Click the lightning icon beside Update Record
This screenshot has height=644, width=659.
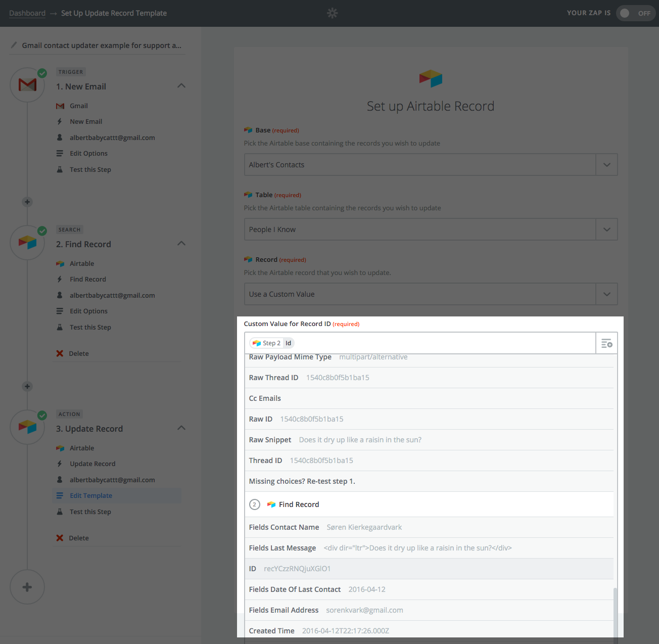60,464
